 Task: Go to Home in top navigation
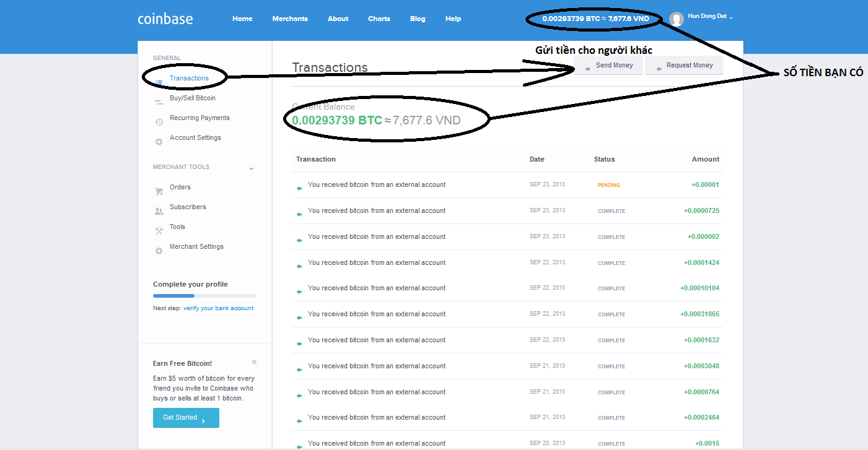(242, 19)
